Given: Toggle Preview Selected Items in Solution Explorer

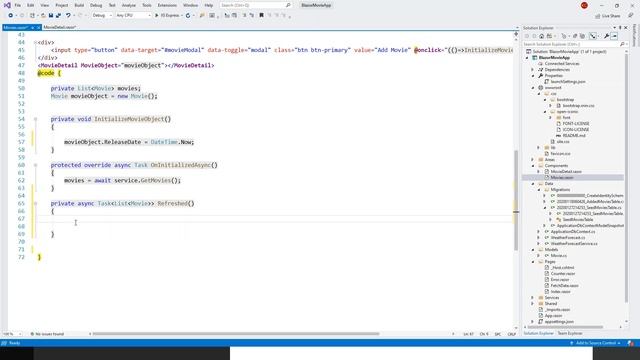Looking at the screenshot, I should [614, 36].
